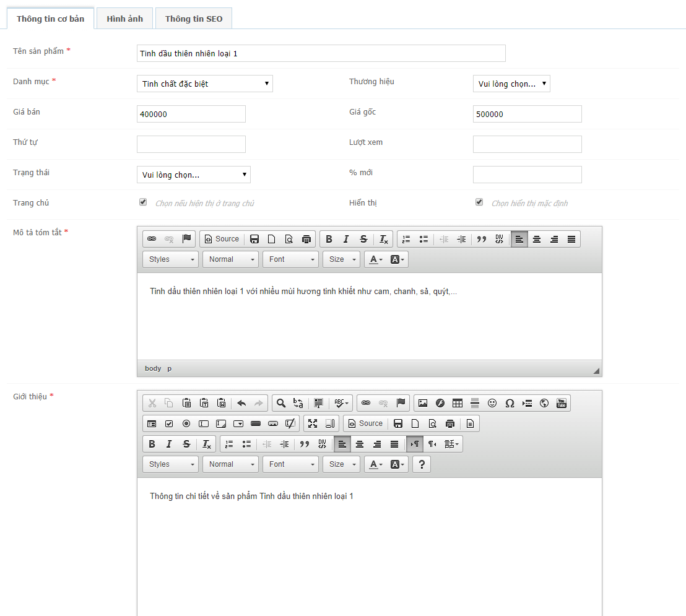
Task: Toggle Bold in Mô tả tóm tắt editor
Action: 329,239
